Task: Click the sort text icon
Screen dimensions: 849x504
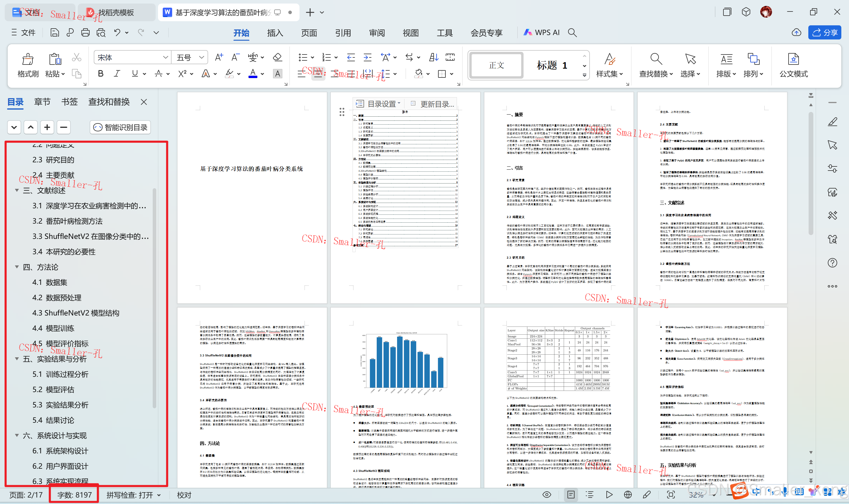Action: point(433,57)
